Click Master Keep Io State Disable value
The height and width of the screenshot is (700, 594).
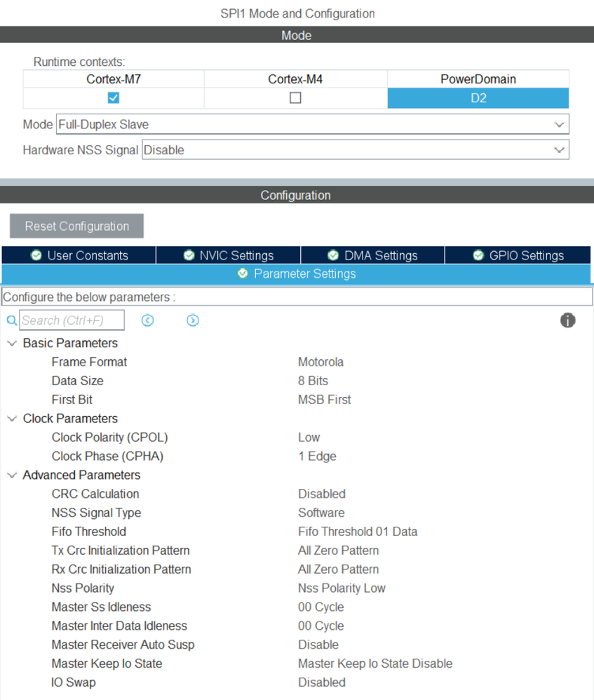[375, 664]
